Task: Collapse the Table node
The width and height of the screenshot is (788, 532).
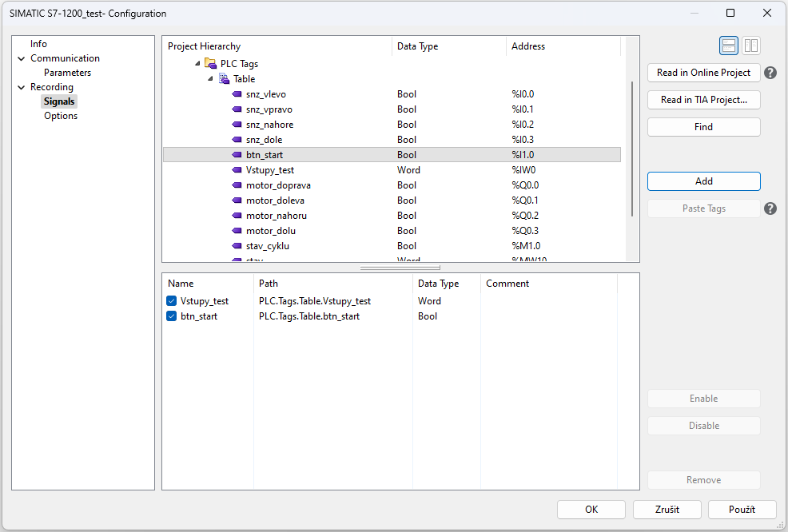Action: (210, 78)
